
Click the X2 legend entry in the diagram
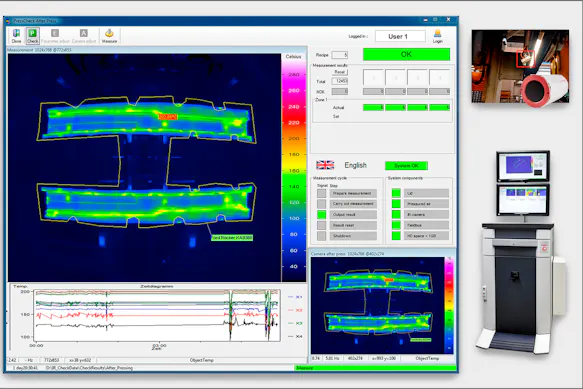pyautogui.click(x=296, y=310)
